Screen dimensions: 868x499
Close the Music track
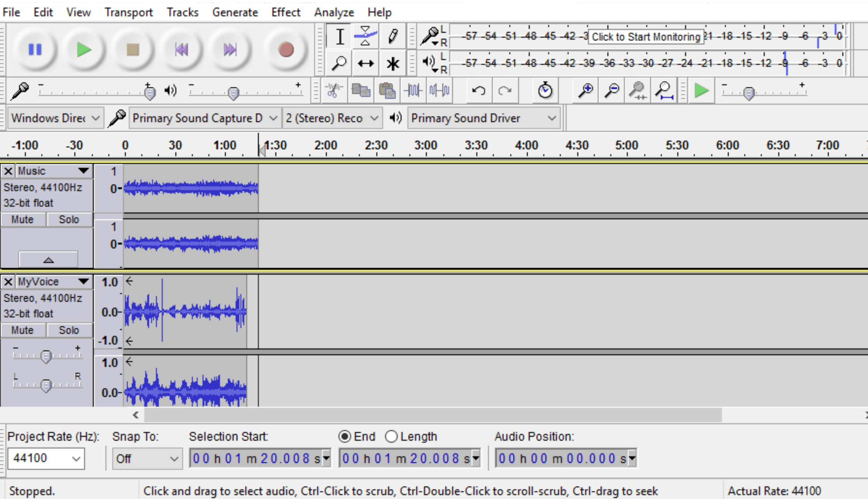pos(8,171)
